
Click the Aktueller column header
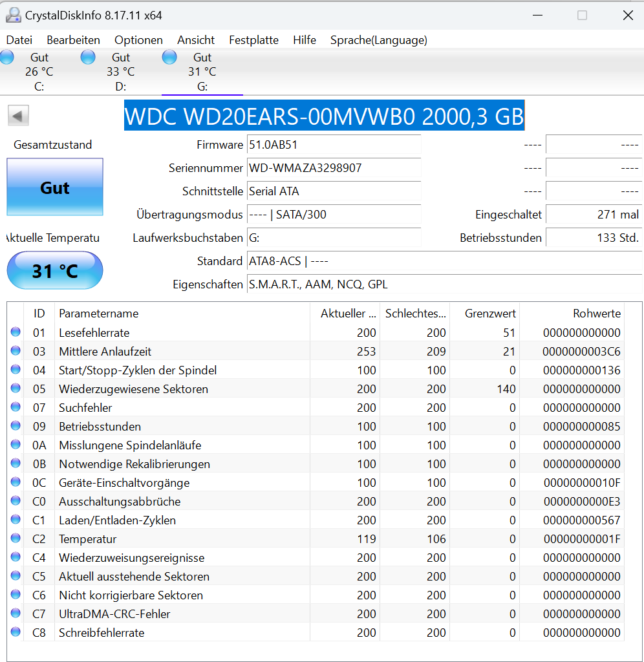[x=345, y=314]
